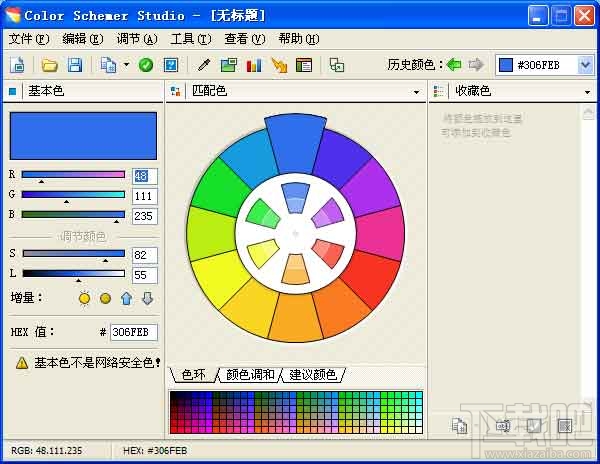Save using the floppy disk icon

pos(75,65)
